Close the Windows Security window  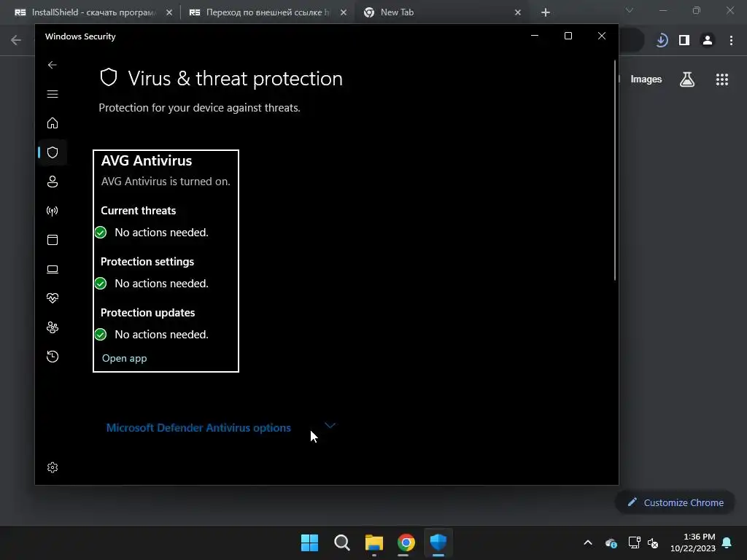pos(602,36)
